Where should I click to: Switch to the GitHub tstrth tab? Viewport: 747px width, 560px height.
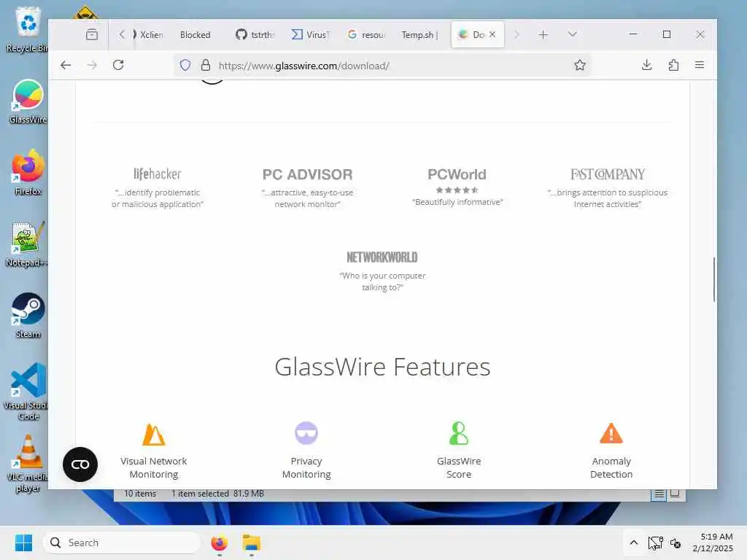pos(255,34)
